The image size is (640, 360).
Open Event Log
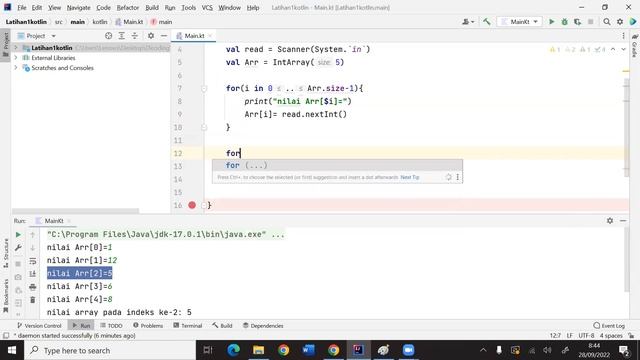[609, 325]
